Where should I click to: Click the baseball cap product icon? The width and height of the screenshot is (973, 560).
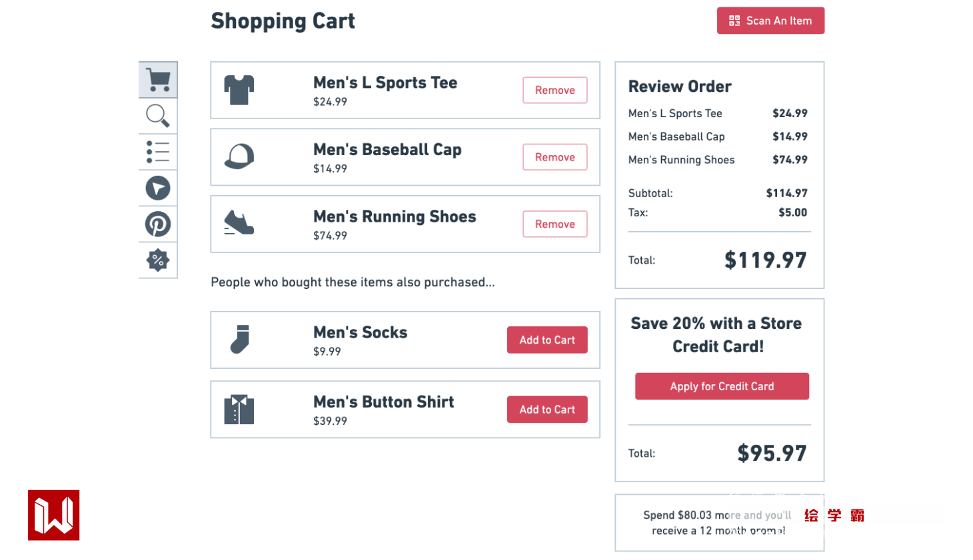pos(239,157)
